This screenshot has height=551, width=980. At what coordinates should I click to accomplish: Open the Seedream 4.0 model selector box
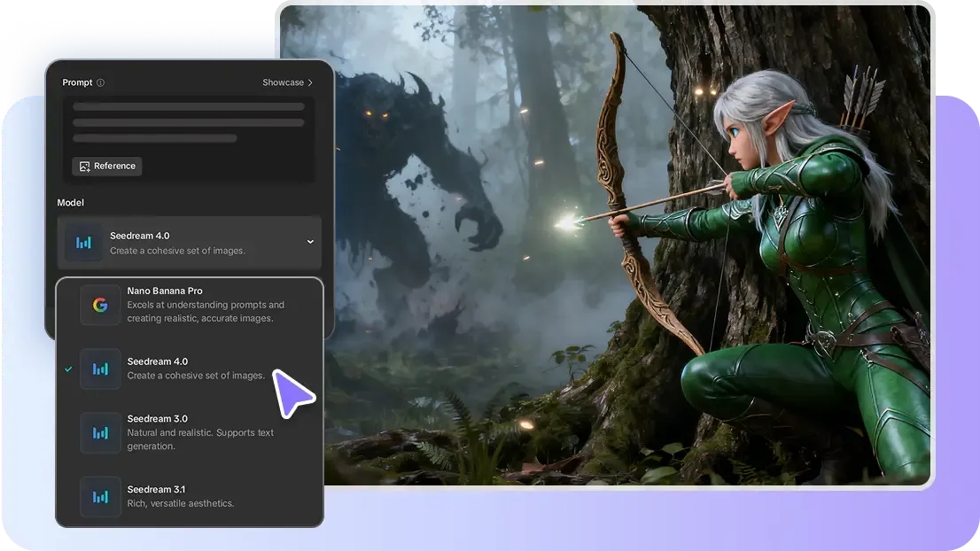point(190,243)
